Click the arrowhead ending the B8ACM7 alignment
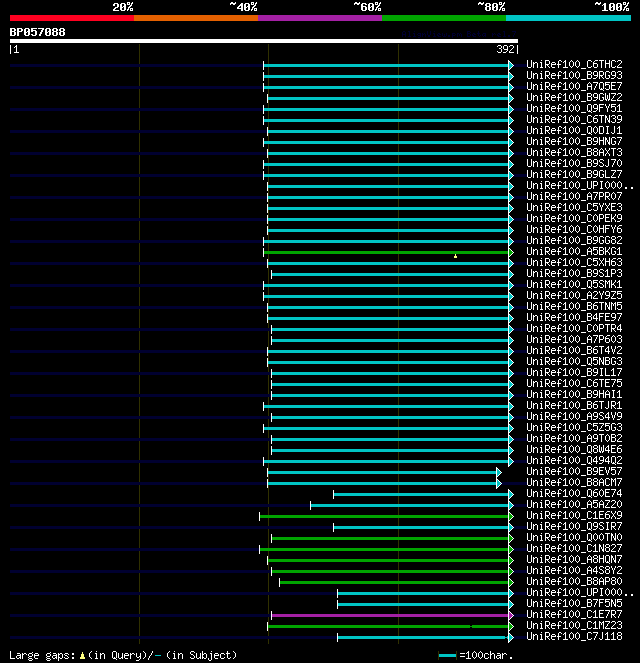The height and width of the screenshot is (663, 640). (499, 483)
